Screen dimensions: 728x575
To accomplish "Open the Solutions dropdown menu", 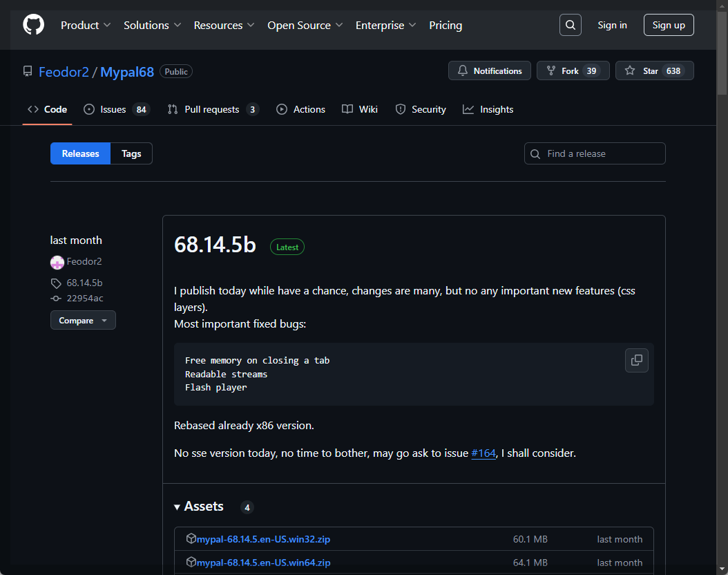I will 152,25.
